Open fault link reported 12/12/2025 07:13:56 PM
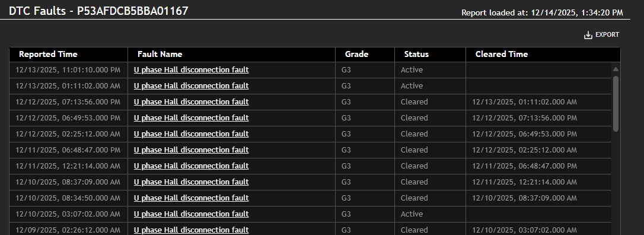Image resolution: width=644 pixels, height=235 pixels. coord(192,102)
